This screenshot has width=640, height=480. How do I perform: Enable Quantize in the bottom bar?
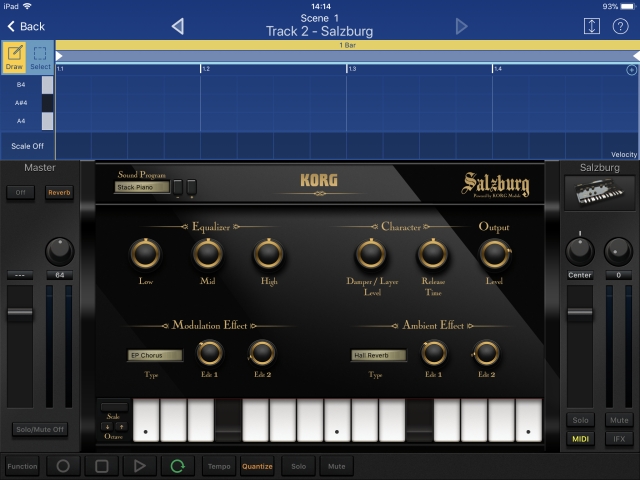(x=257, y=466)
